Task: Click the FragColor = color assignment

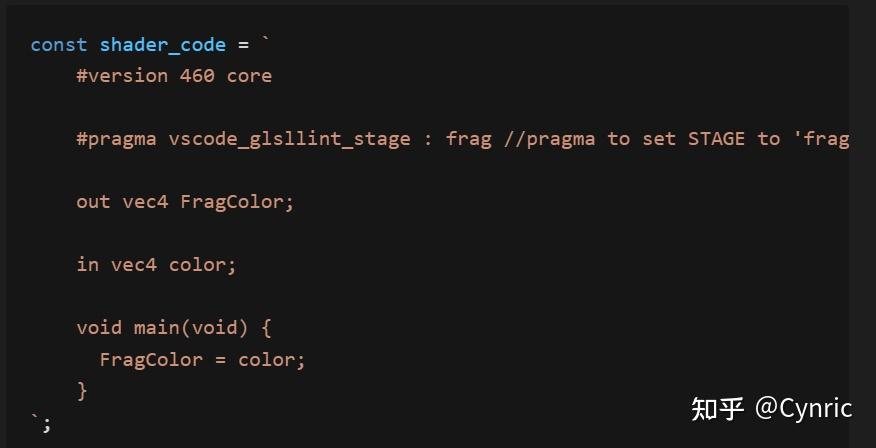Action: (202, 360)
